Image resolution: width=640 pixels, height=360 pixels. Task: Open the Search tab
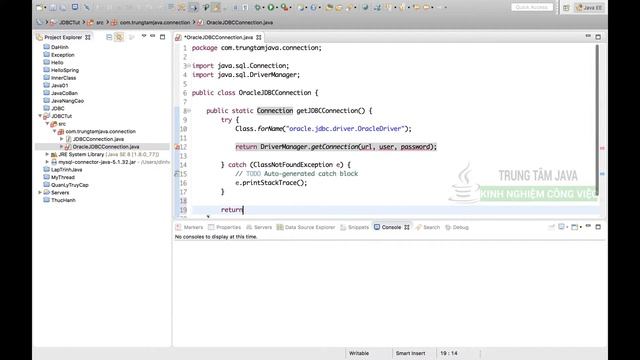point(427,227)
